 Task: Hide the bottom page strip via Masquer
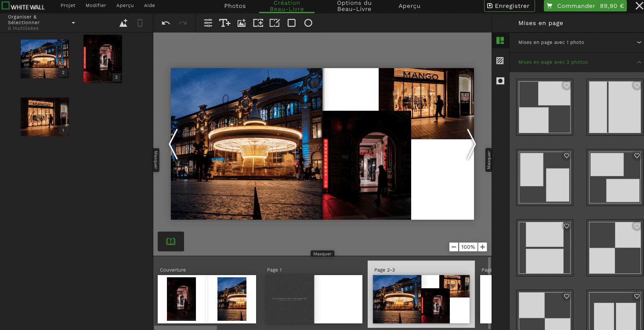pyautogui.click(x=322, y=254)
